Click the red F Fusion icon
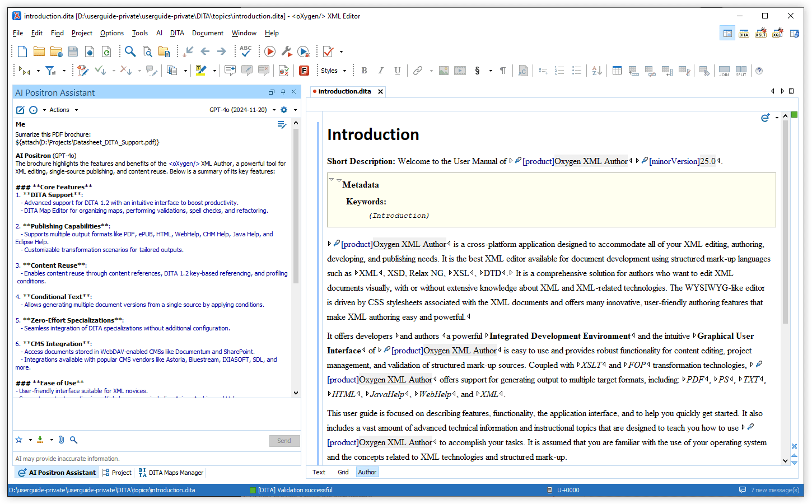Viewport: 812px width, 504px height. [x=304, y=71]
